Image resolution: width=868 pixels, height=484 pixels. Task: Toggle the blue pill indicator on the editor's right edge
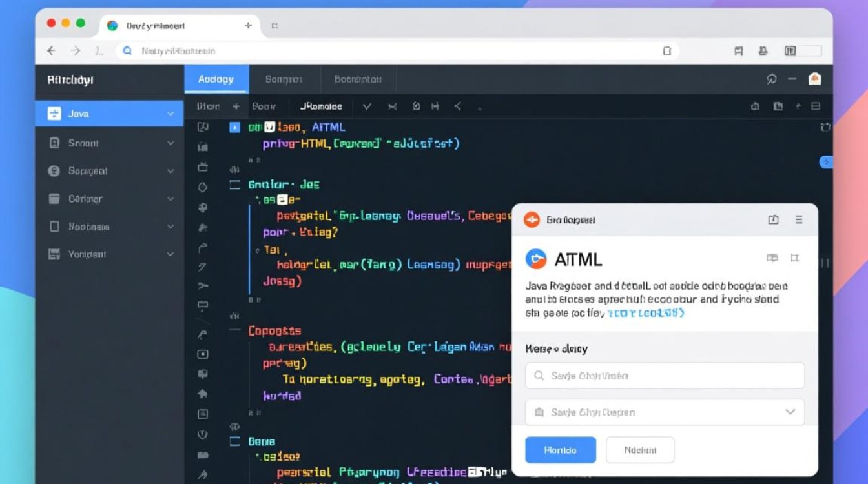click(x=825, y=162)
